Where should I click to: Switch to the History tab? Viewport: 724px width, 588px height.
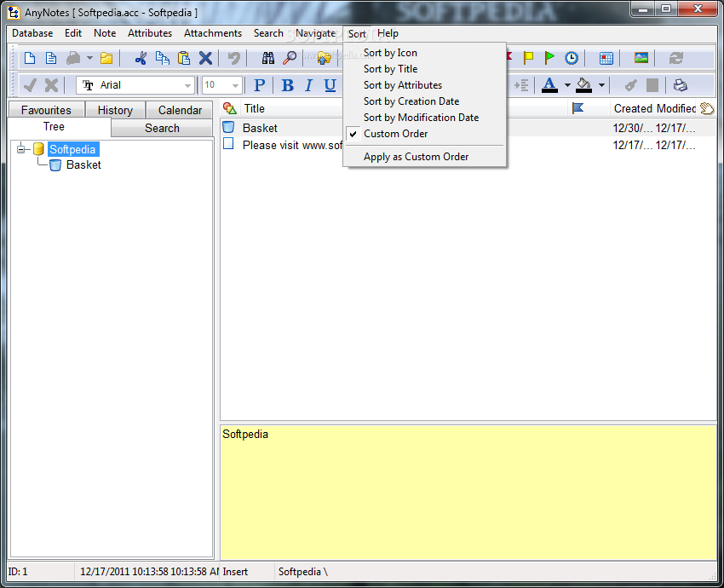[115, 110]
